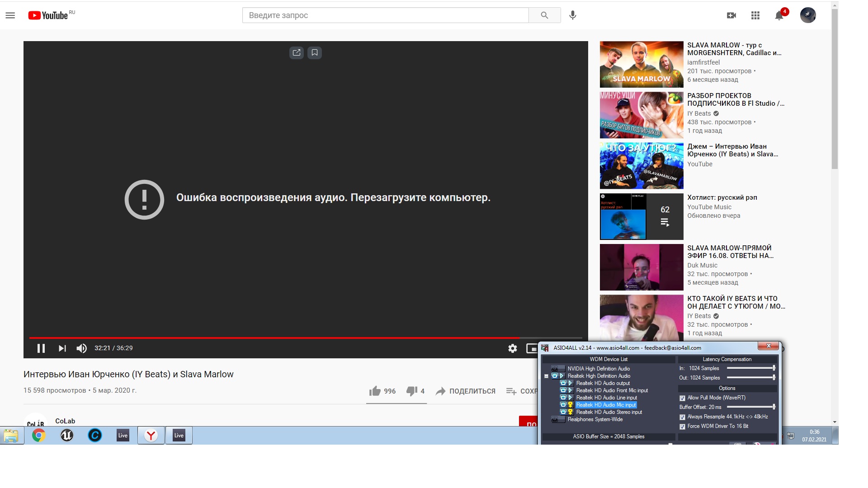Click ПОДЕЛИТЬСЯ share button
The width and height of the screenshot is (868, 488).
466,391
